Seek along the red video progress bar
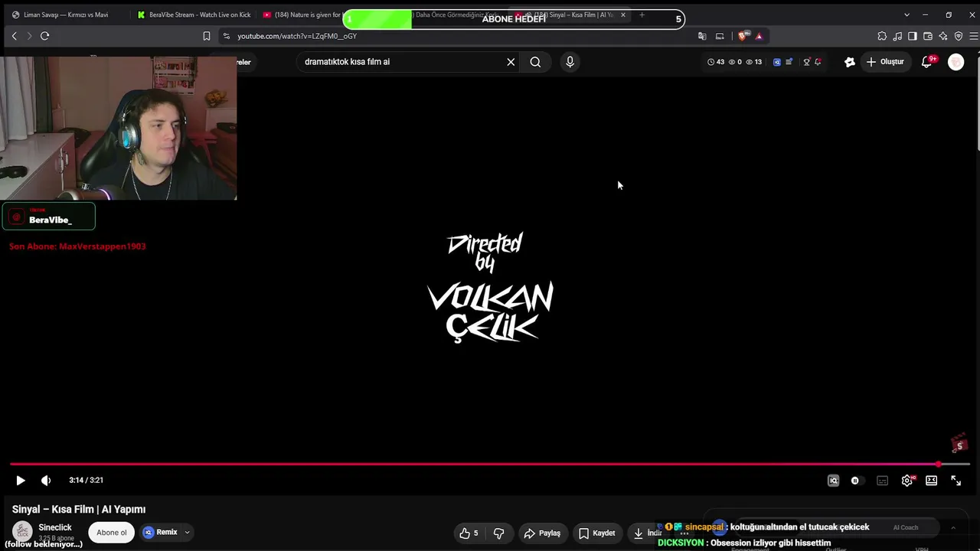 490,464
